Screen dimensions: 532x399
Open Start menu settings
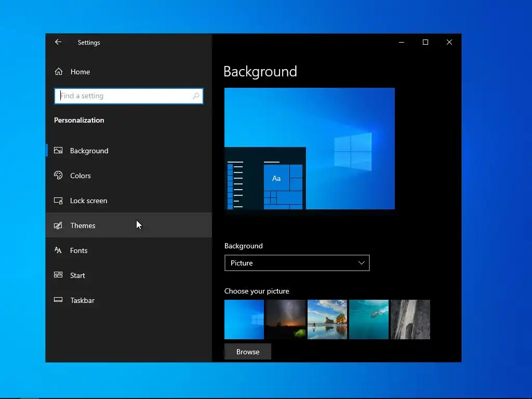point(129,275)
